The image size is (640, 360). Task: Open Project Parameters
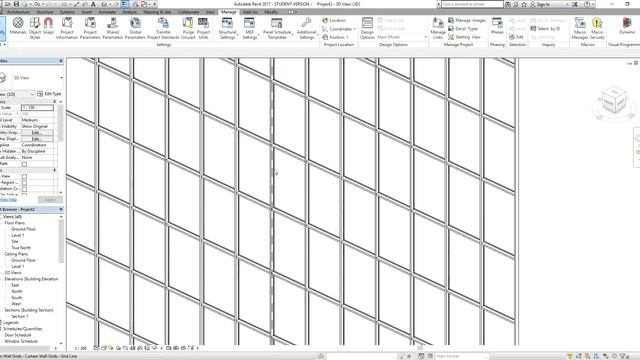click(x=90, y=27)
